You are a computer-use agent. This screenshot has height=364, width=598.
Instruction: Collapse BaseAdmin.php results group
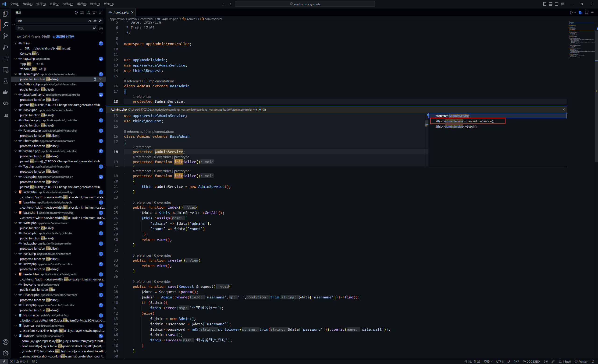click(15, 95)
